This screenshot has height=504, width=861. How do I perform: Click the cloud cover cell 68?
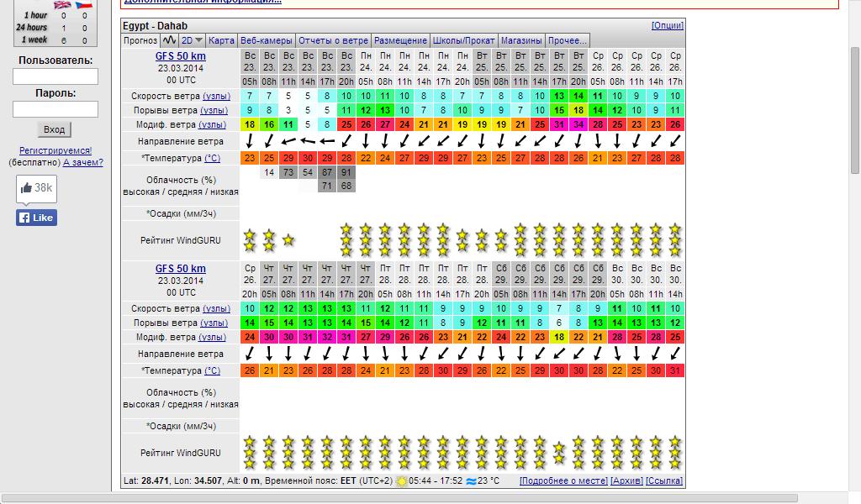tap(346, 186)
